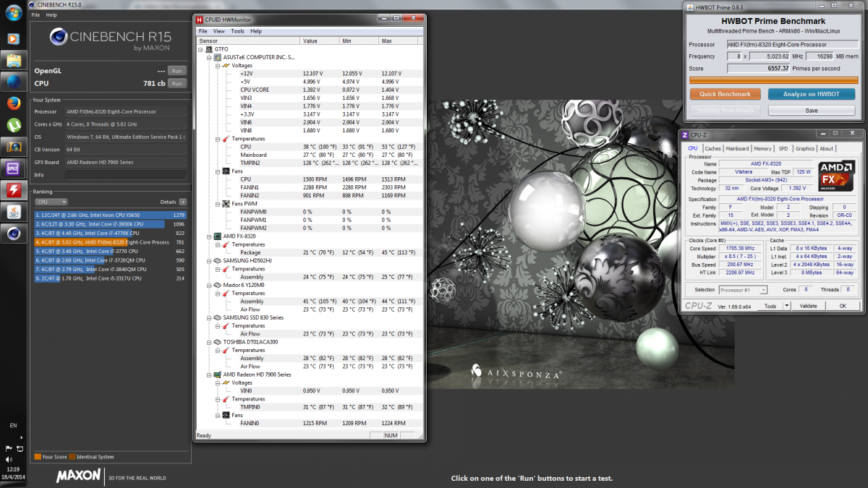Open uTorrent taskbar icon
The width and height of the screenshot is (868, 488).
click(x=13, y=124)
